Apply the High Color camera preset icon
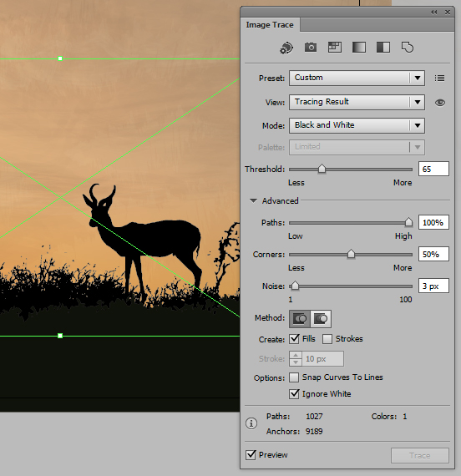The height and width of the screenshot is (476, 461). point(311,48)
